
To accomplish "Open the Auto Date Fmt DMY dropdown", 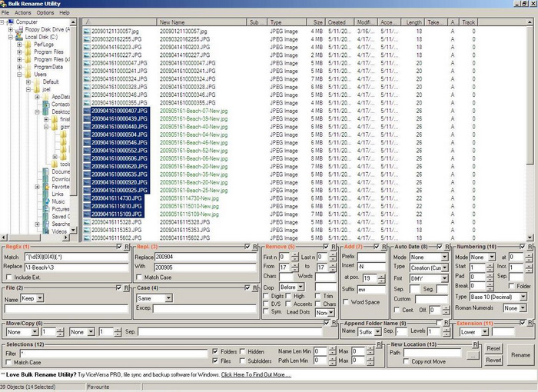I will click(445, 278).
